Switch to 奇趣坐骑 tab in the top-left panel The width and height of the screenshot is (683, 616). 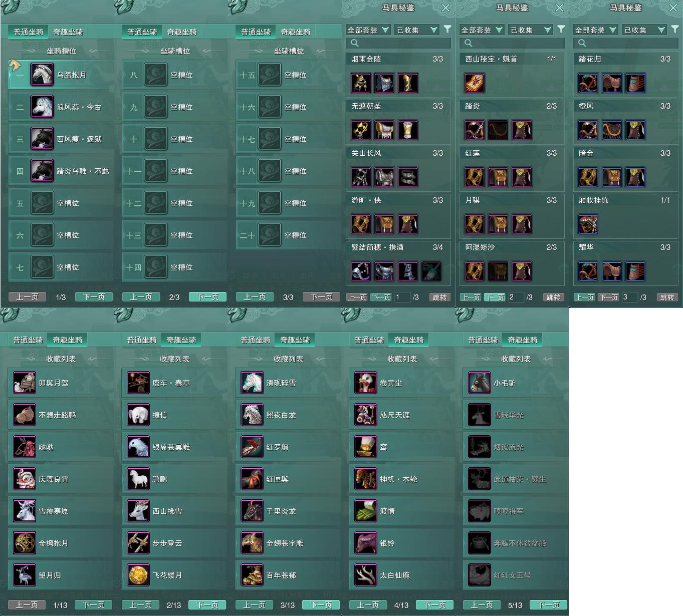pos(68,32)
